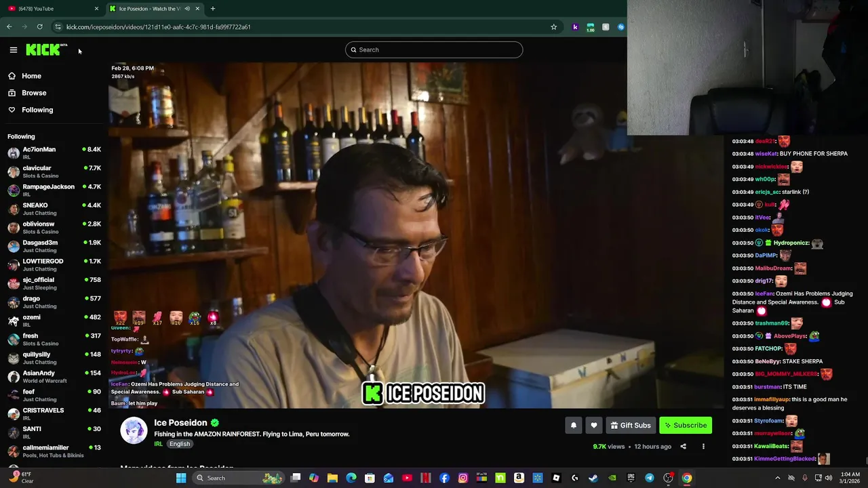Open clavicular channel in sidebar
This screenshot has width=868, height=488.
point(54,171)
